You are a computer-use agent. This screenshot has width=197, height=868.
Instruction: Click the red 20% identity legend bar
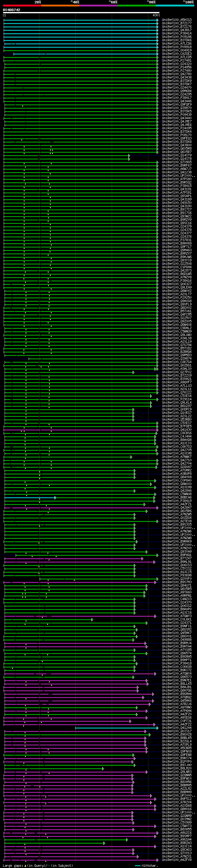point(22,6)
